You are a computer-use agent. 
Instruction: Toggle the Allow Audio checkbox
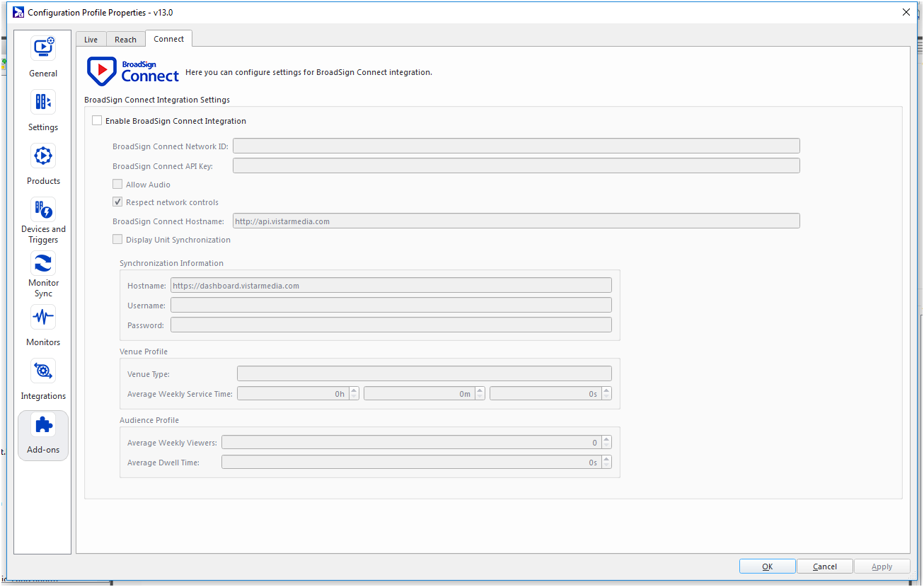pos(117,185)
